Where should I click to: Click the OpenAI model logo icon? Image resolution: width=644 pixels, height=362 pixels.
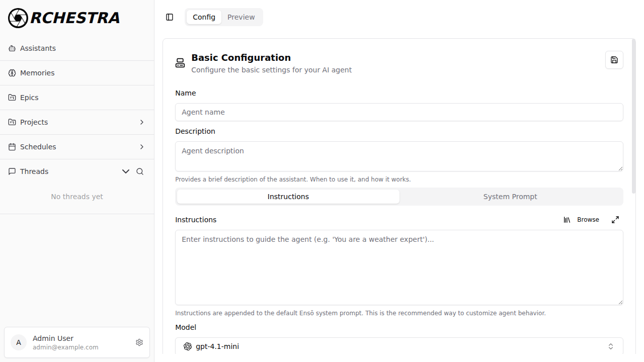(x=188, y=346)
